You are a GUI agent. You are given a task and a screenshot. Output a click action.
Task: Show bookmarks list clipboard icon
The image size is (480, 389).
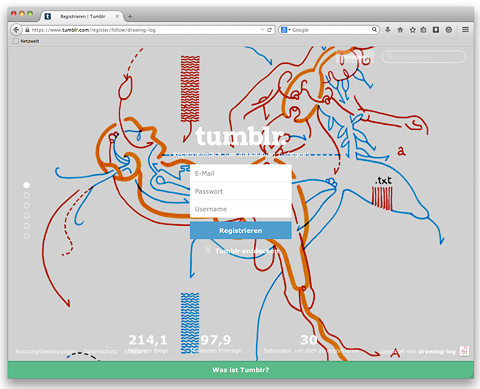coord(423,30)
